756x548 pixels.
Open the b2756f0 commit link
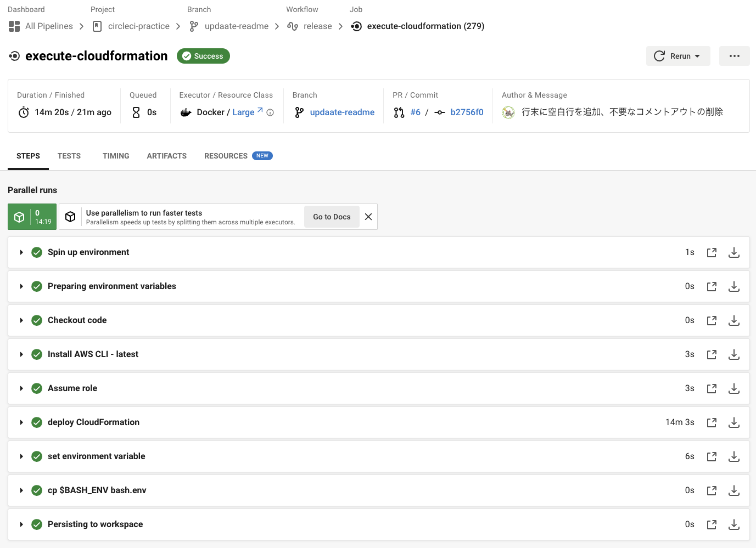[467, 112]
